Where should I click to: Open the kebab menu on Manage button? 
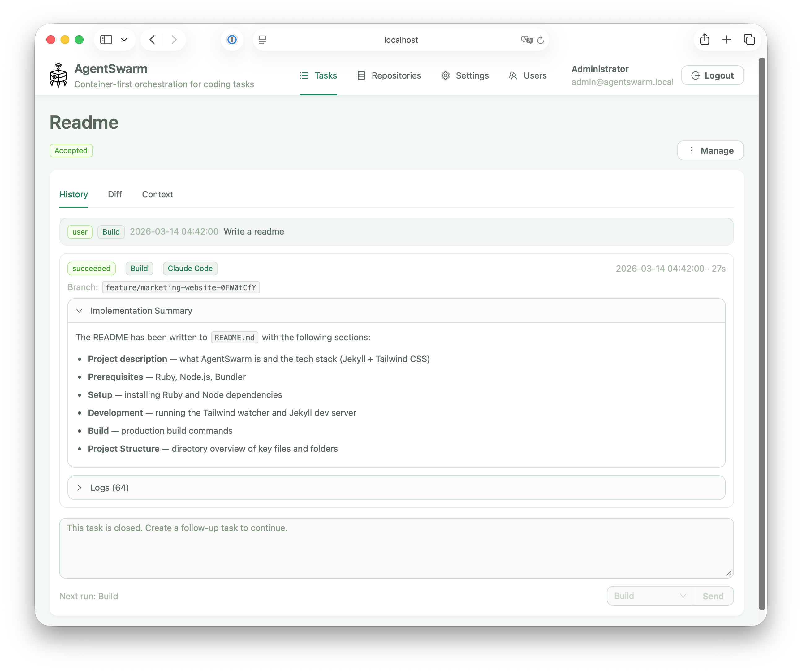point(691,150)
